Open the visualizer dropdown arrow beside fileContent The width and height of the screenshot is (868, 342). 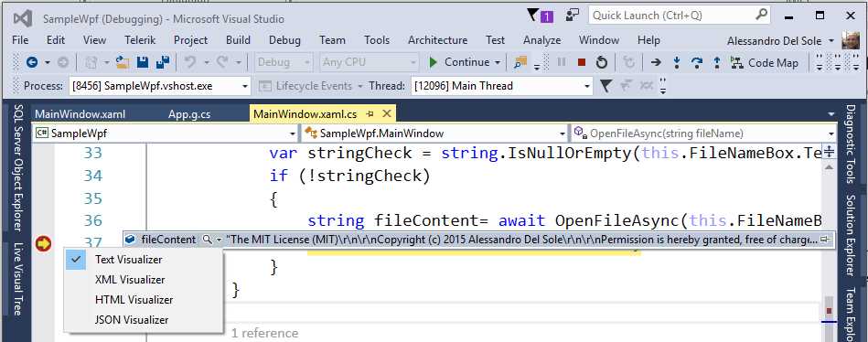[219, 240]
